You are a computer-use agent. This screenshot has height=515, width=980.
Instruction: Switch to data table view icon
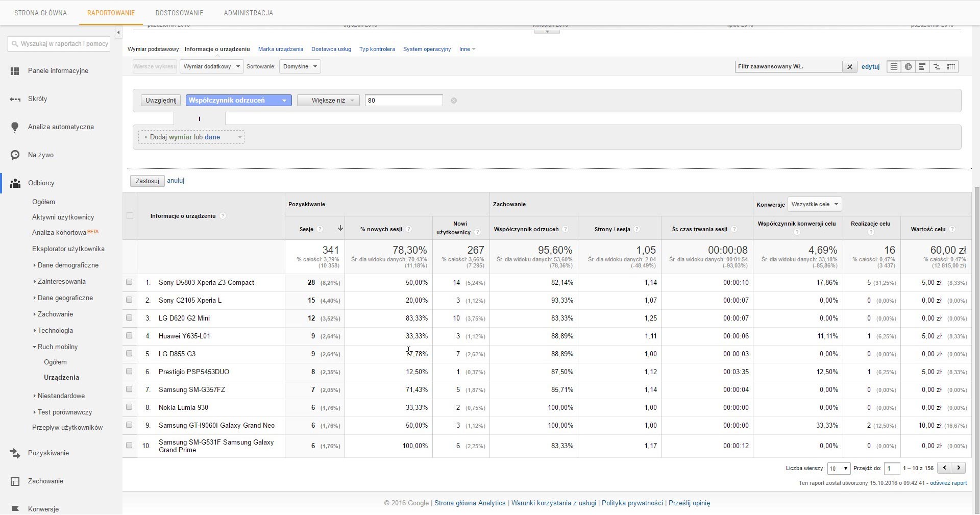coord(894,66)
